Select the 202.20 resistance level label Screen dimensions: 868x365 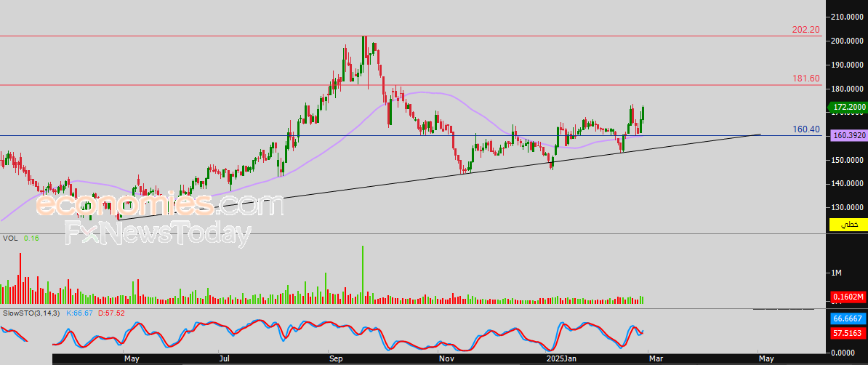tap(805, 29)
